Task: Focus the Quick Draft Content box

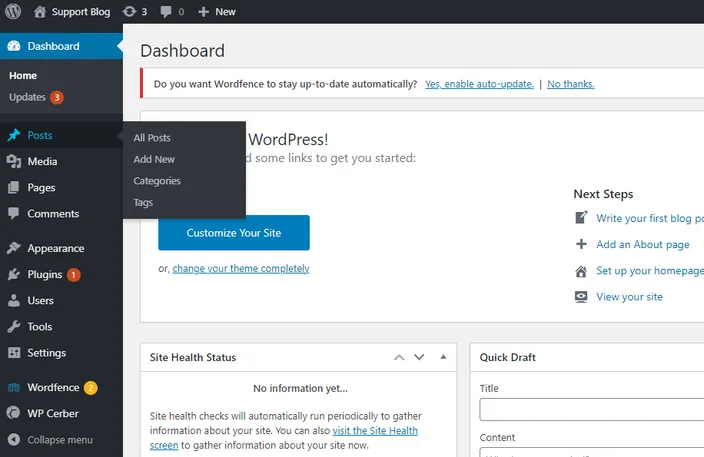Action: pos(591,452)
